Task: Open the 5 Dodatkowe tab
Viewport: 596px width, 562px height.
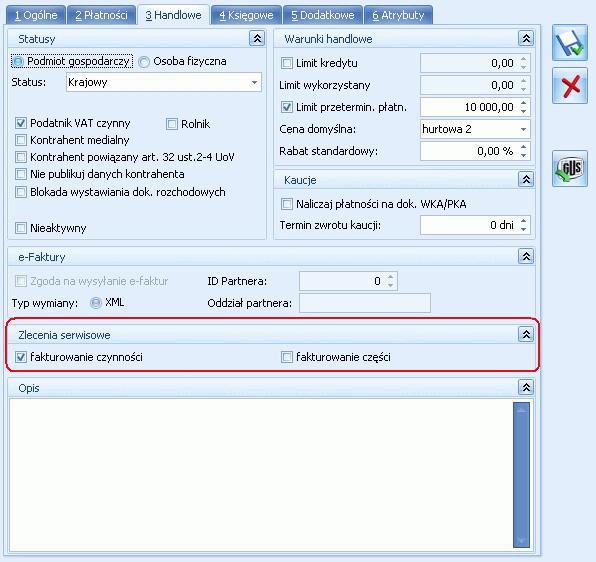Action: (323, 15)
